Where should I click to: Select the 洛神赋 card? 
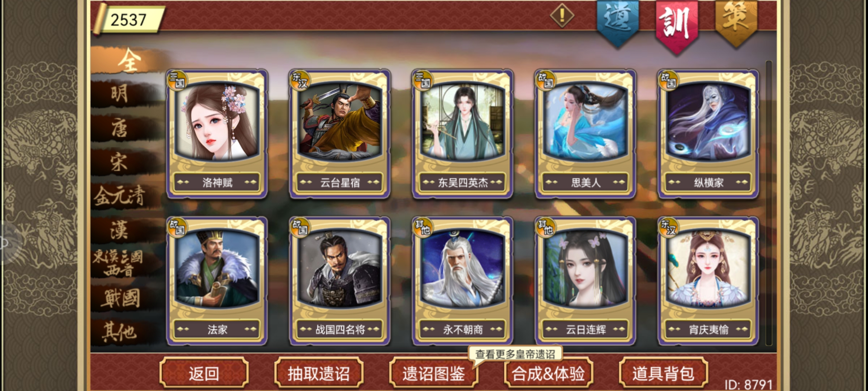coord(217,134)
